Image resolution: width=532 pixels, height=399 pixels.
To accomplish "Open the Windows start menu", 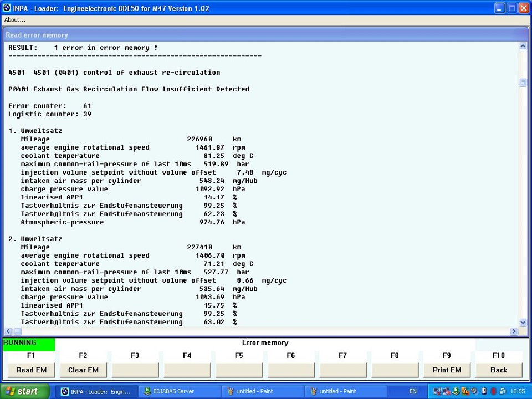I will pos(25,391).
